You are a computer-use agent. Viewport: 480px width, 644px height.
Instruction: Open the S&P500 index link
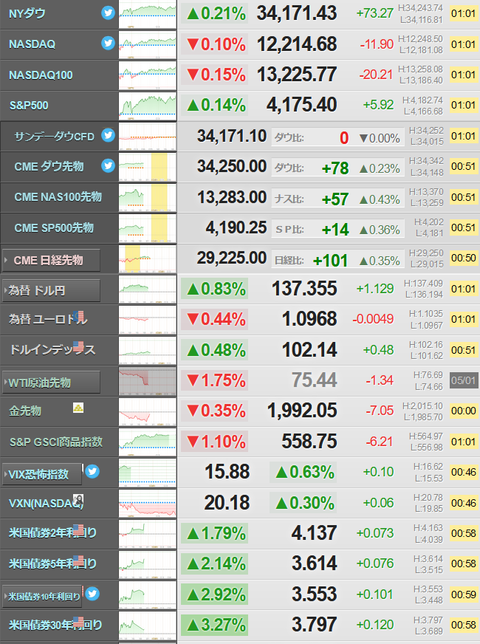click(x=29, y=106)
